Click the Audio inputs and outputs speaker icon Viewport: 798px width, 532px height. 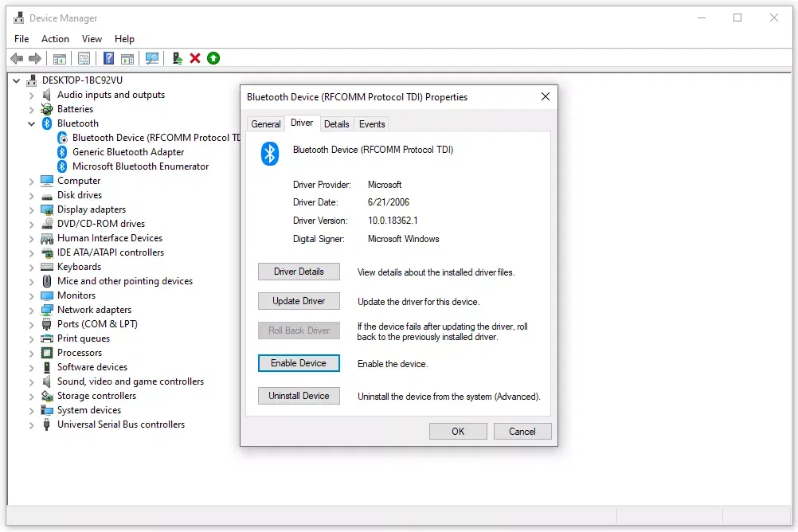click(x=47, y=95)
